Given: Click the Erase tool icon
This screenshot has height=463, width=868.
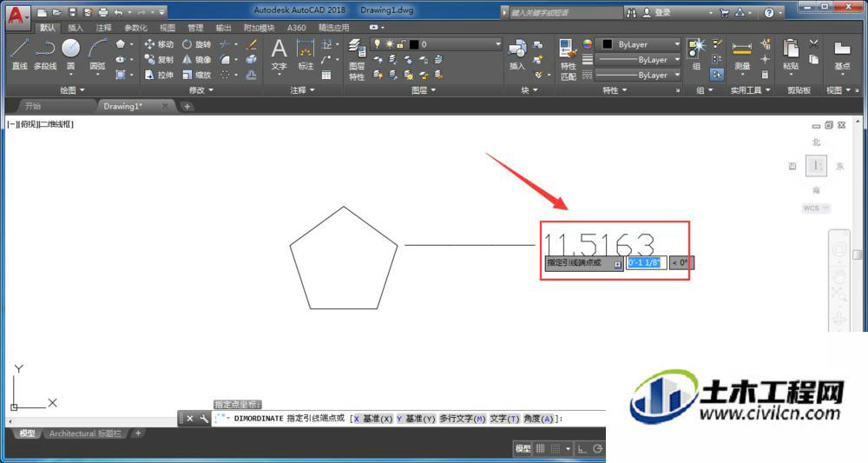Looking at the screenshot, I should pyautogui.click(x=251, y=44).
